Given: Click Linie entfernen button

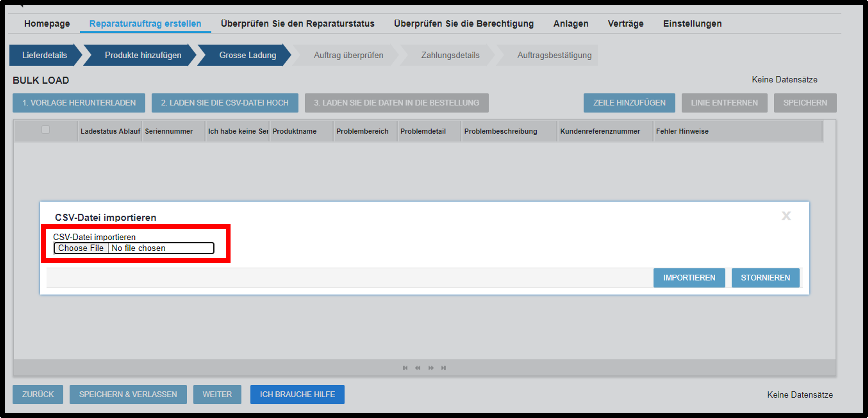Looking at the screenshot, I should coord(724,103).
